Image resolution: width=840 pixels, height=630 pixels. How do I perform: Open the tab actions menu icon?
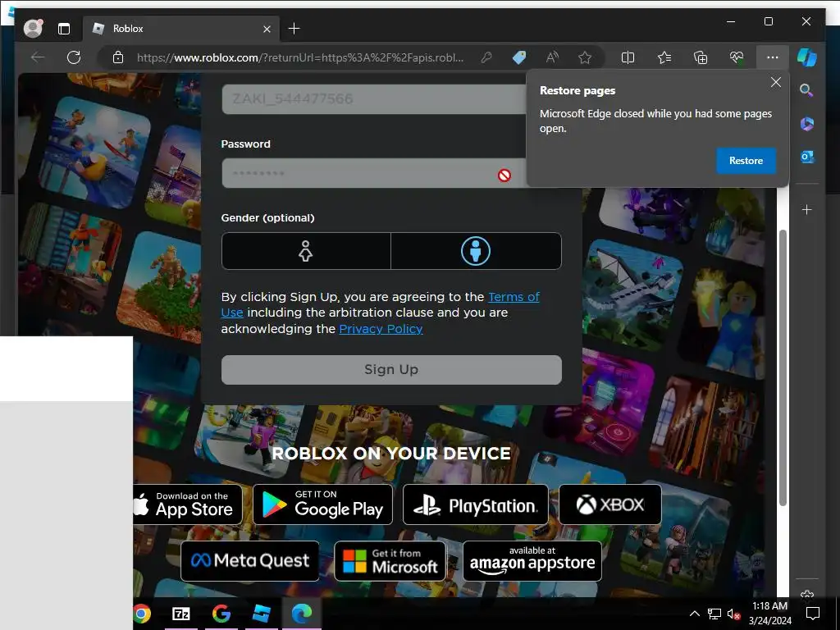(64, 29)
